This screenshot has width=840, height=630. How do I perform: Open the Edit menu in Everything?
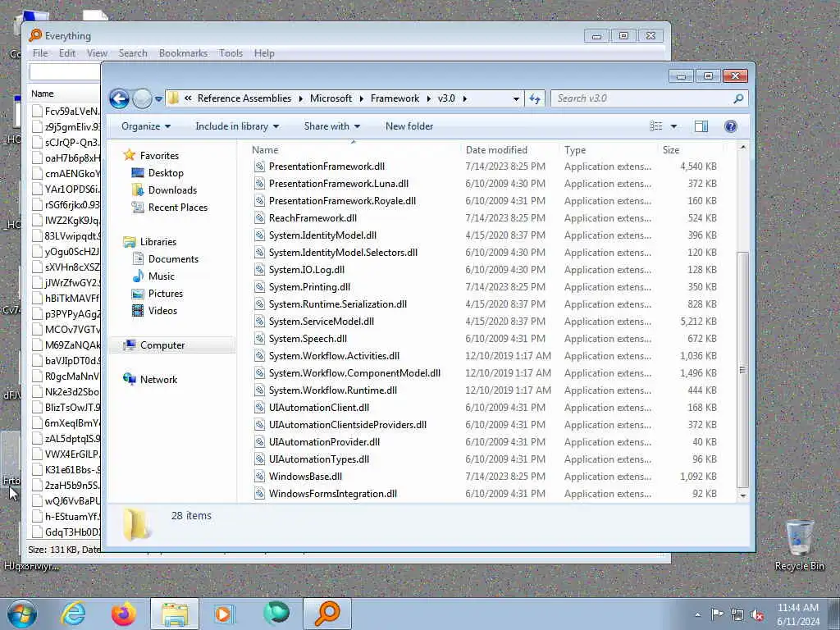click(x=67, y=53)
